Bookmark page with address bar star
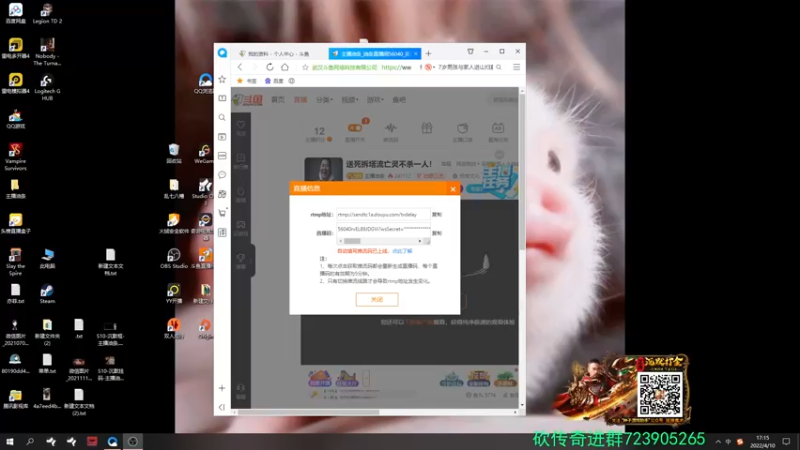 [305, 67]
